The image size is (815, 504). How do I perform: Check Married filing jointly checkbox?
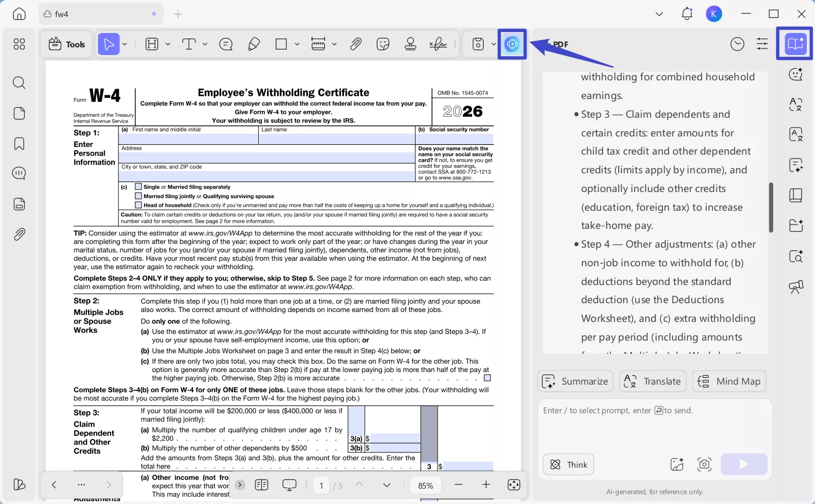coord(139,196)
